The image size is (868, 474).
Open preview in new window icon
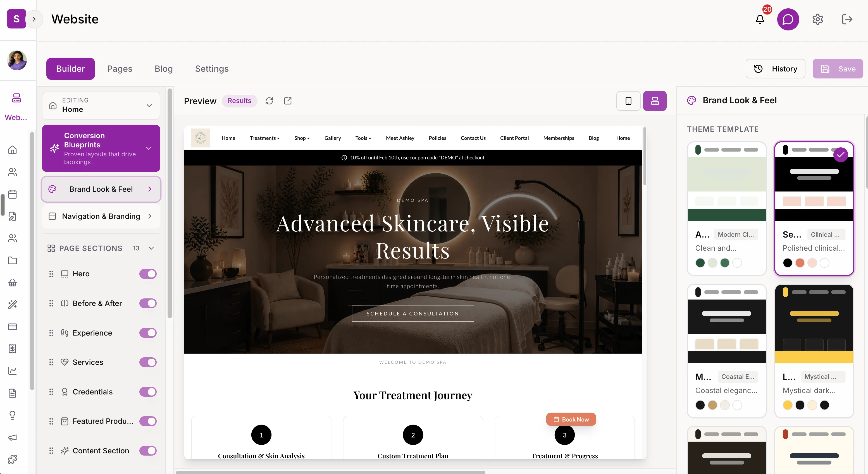(288, 101)
